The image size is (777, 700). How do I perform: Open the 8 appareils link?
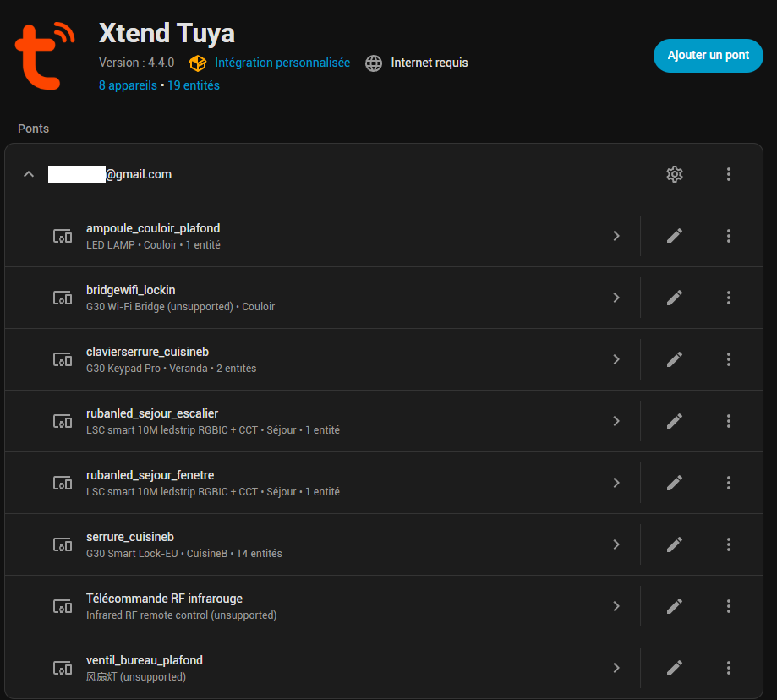[128, 85]
